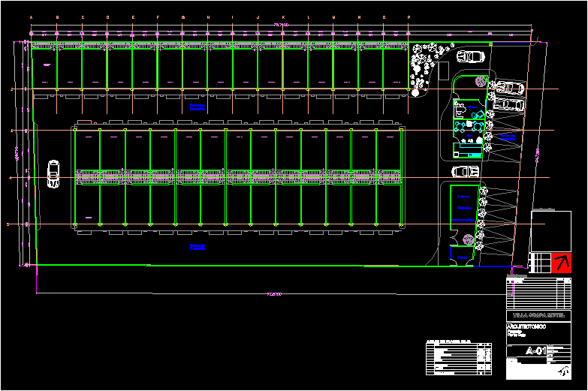The width and height of the screenshot is (588, 391).
Task: Select grid axis label A at top
Action: point(31,17)
